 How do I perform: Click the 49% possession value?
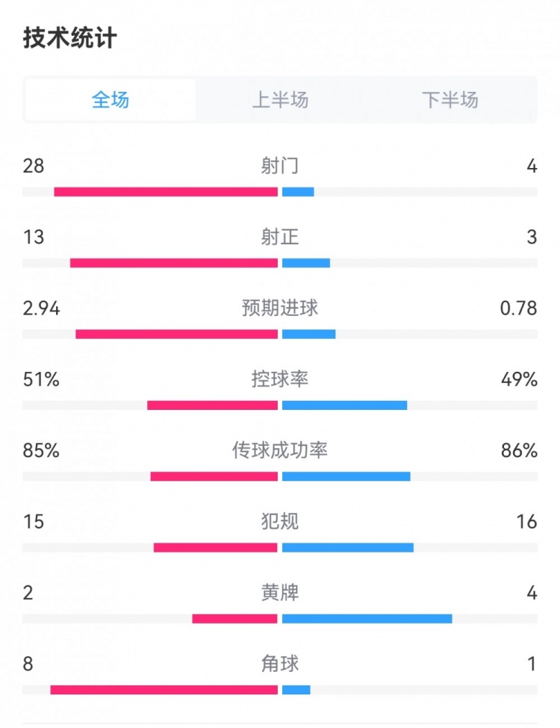(x=519, y=379)
